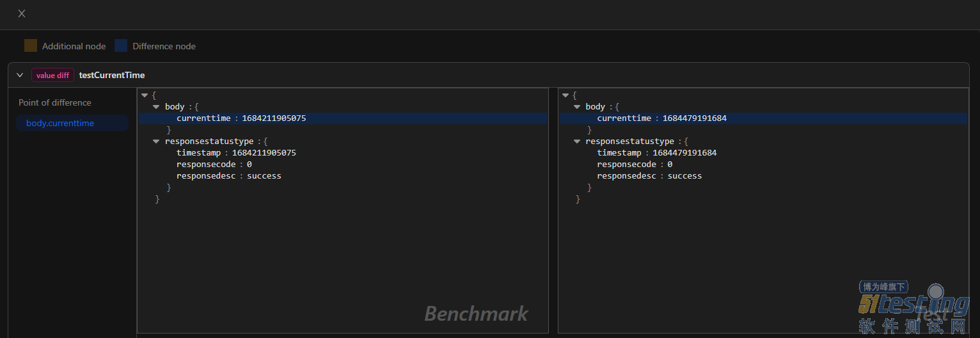Close the diff dialog with X icon
Image resolution: width=980 pixels, height=338 pixels.
point(22,13)
